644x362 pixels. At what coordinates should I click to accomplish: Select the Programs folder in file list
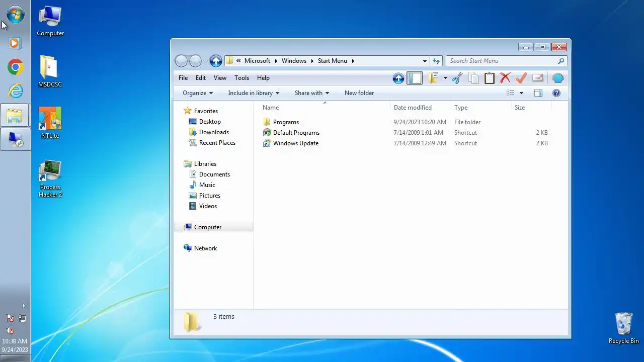pos(286,122)
